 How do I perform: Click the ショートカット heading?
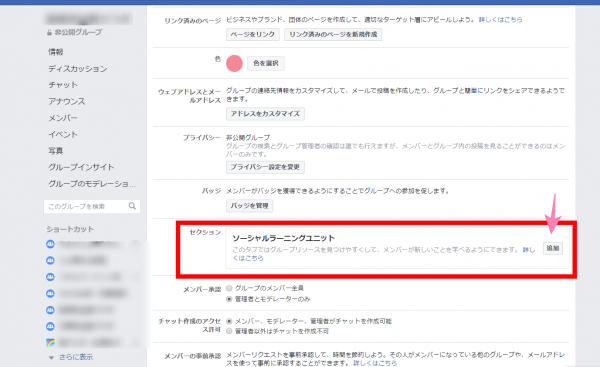coord(70,229)
